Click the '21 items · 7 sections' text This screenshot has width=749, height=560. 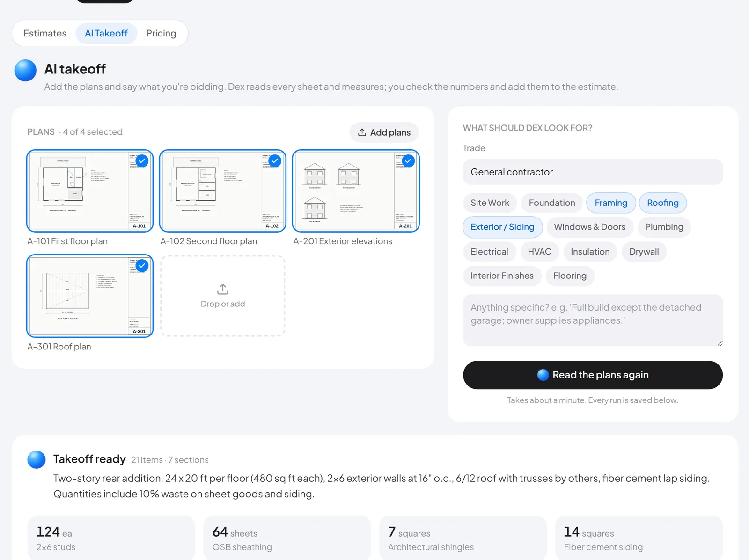[170, 460]
